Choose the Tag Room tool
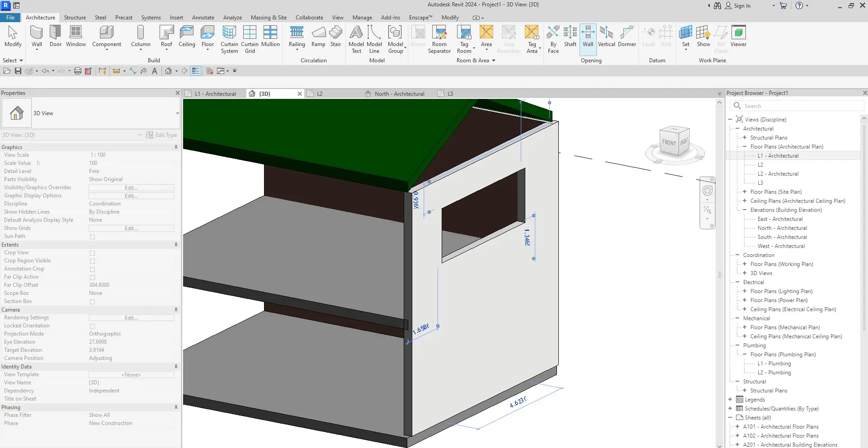Image resolution: width=868 pixels, height=448 pixels. coord(464,39)
